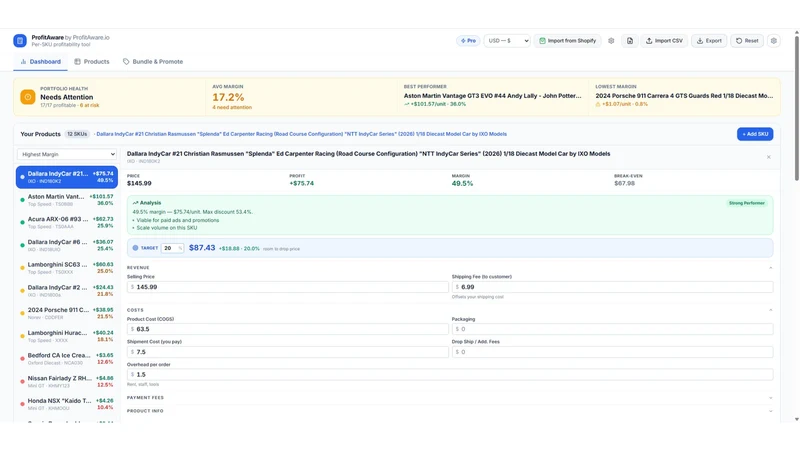Click the ProfitAware app logo icon
The width and height of the screenshot is (800, 450).
click(x=20, y=41)
